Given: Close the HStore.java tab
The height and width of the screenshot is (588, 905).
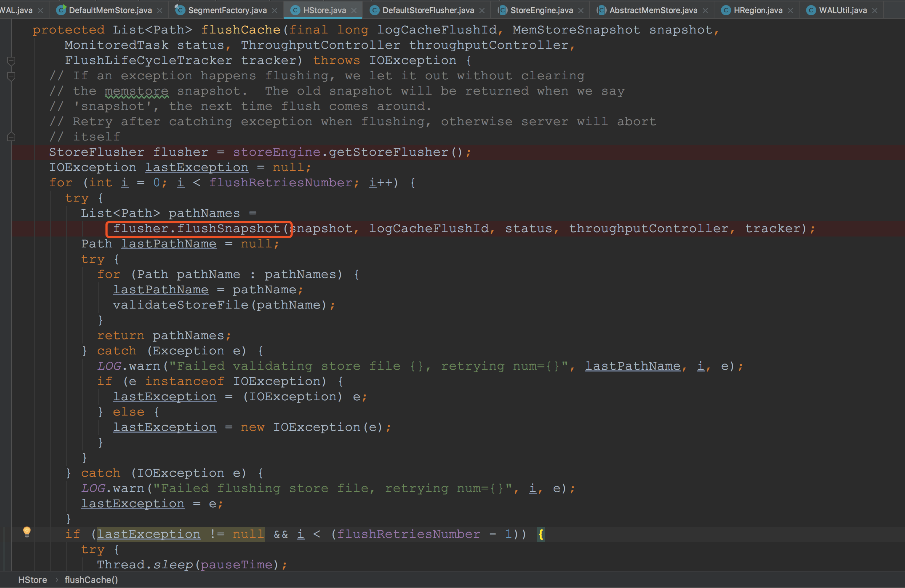Looking at the screenshot, I should 354,11.
